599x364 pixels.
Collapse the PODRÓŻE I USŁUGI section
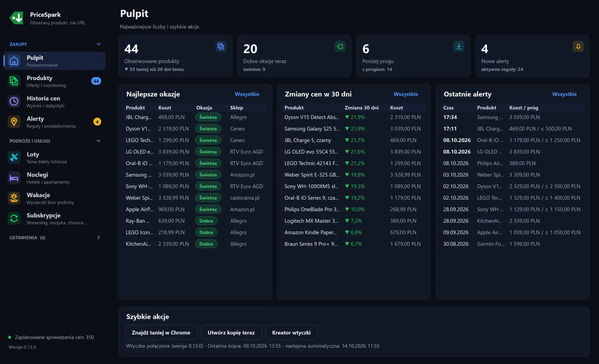click(99, 141)
